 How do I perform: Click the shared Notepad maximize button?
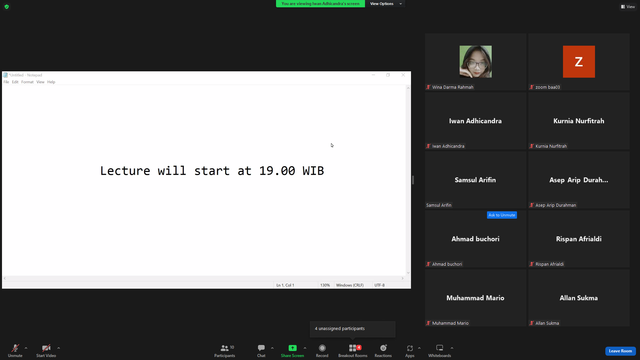[x=388, y=75]
